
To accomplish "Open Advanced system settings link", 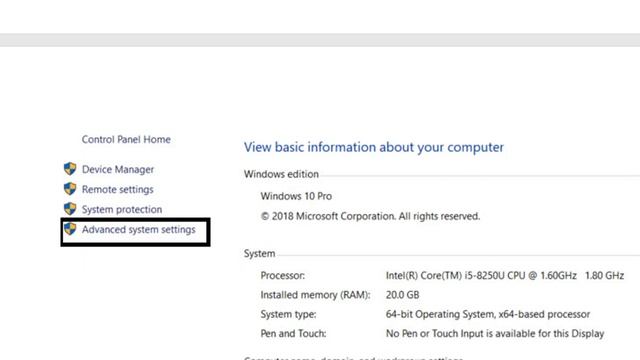I will (139, 229).
